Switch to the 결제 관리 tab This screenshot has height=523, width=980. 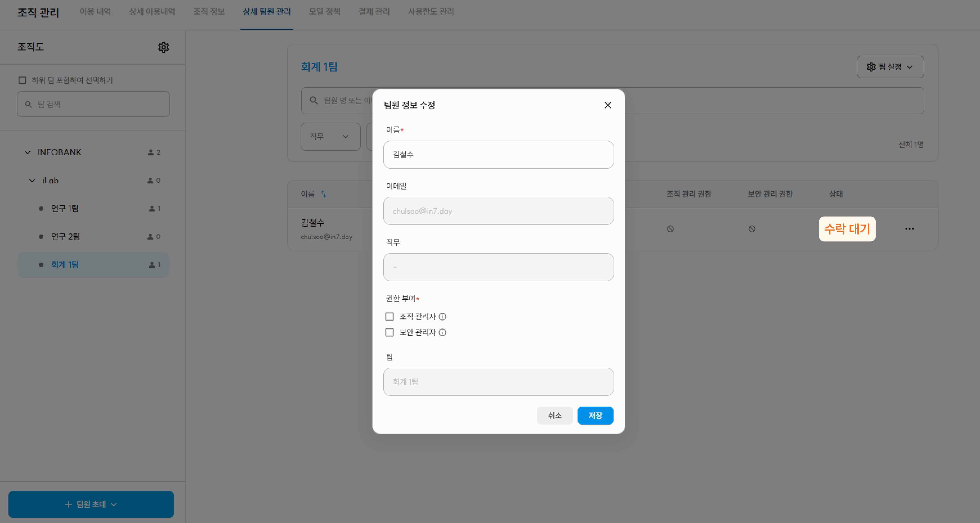click(x=374, y=12)
